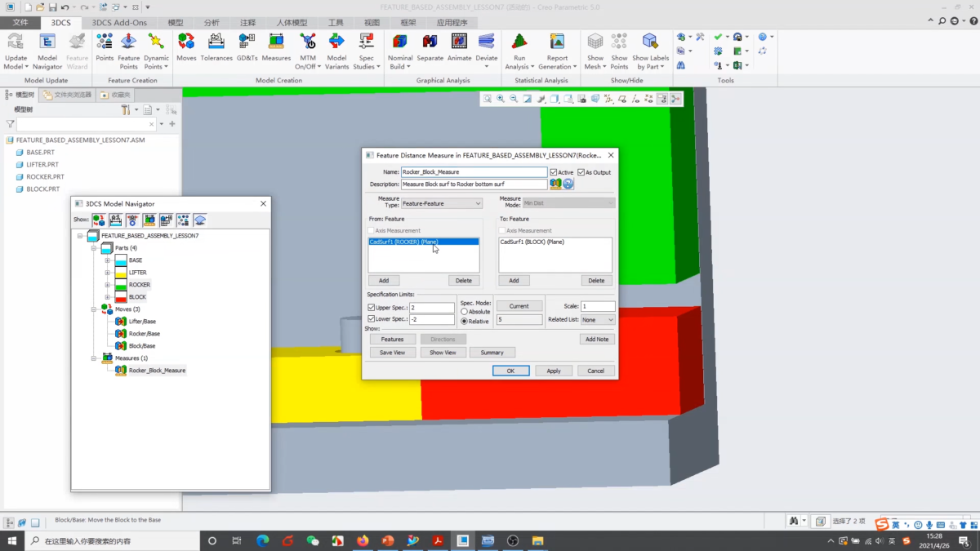Click the Show Mesh icon

tap(595, 42)
